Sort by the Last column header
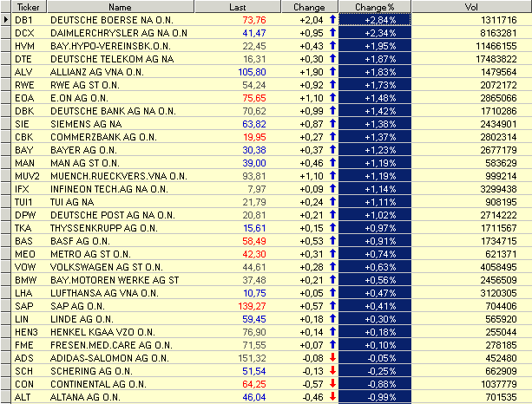Screen dimensions: 532x404 pyautogui.click(x=238, y=7)
